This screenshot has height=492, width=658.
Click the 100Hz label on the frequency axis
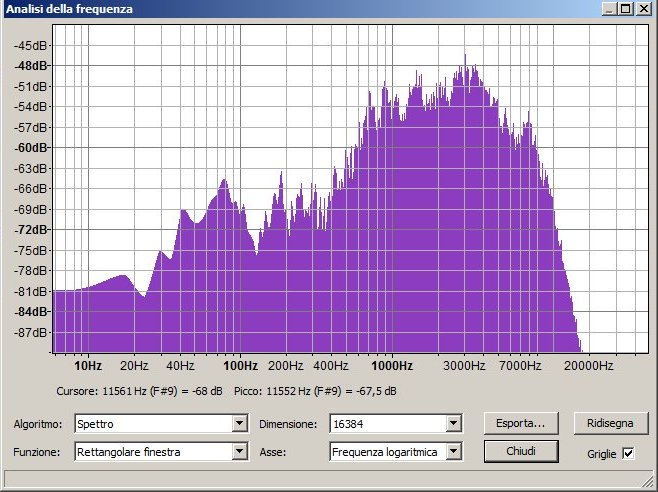coord(240,366)
